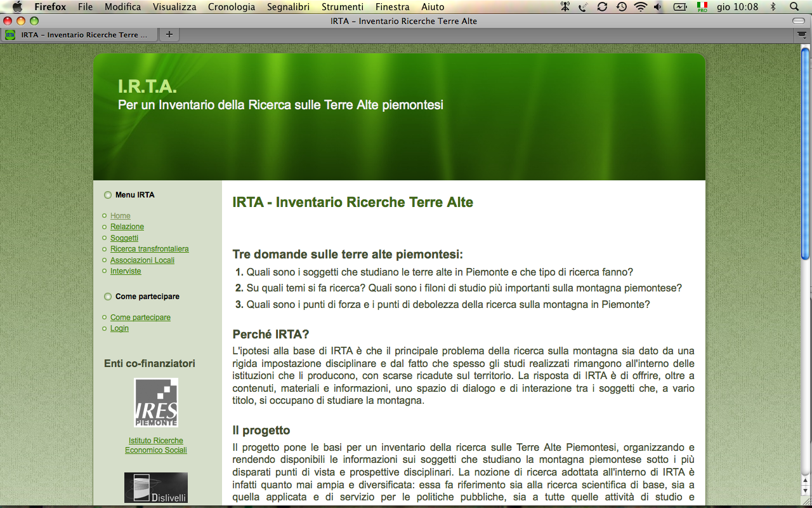The image size is (812, 508).
Task: Click the toolbar toggle pill button
Action: click(798, 21)
